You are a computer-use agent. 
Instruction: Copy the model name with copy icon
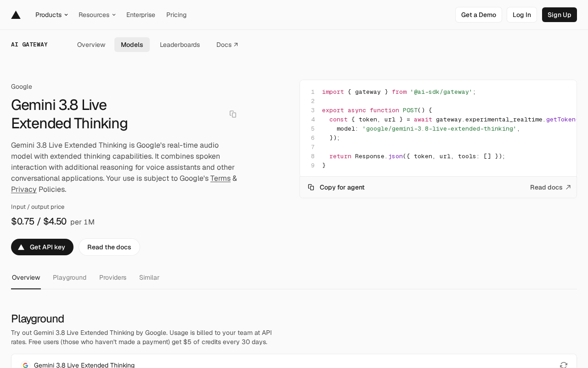click(233, 114)
